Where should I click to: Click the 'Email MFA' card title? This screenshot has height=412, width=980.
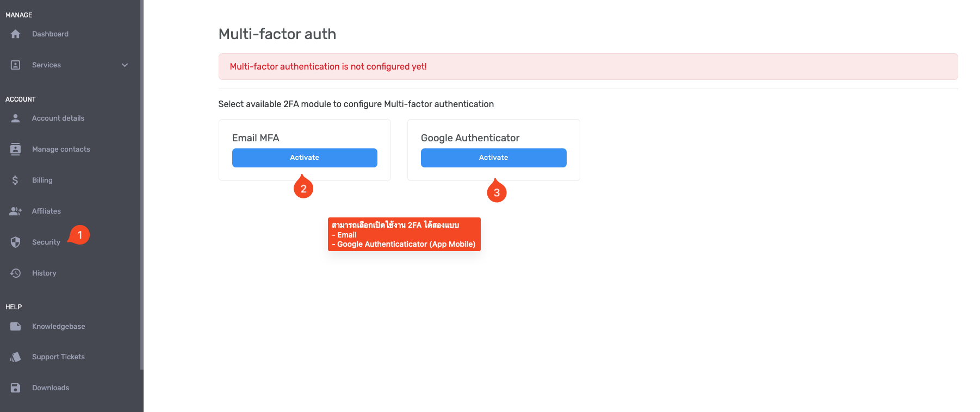point(256,138)
